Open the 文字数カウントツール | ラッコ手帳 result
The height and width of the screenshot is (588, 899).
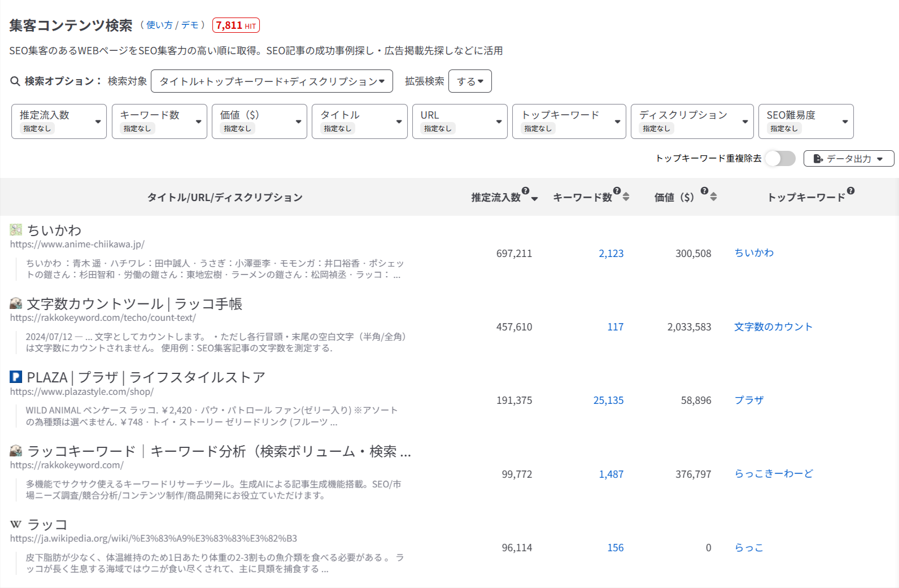point(134,304)
